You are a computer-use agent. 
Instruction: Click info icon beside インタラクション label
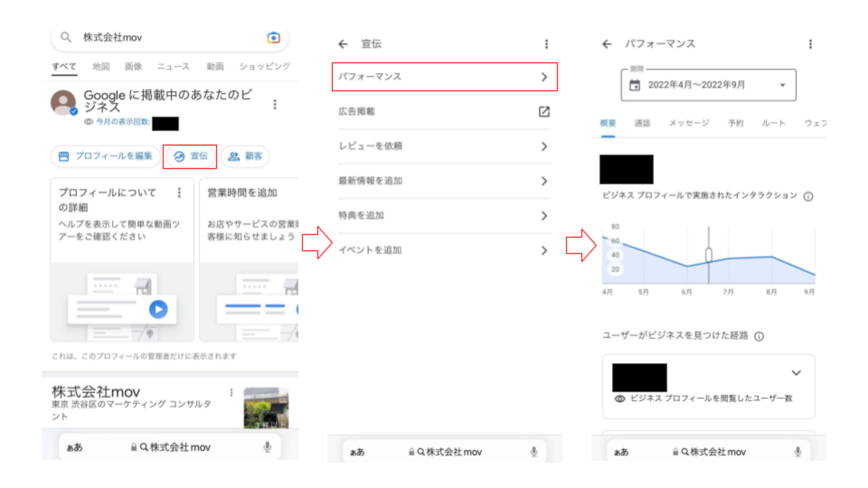coord(808,196)
